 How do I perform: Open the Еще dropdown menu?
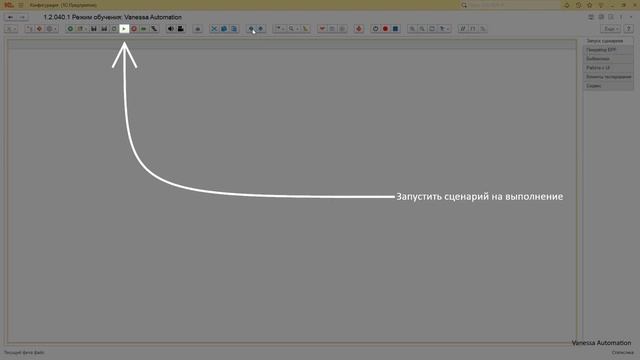pos(611,29)
